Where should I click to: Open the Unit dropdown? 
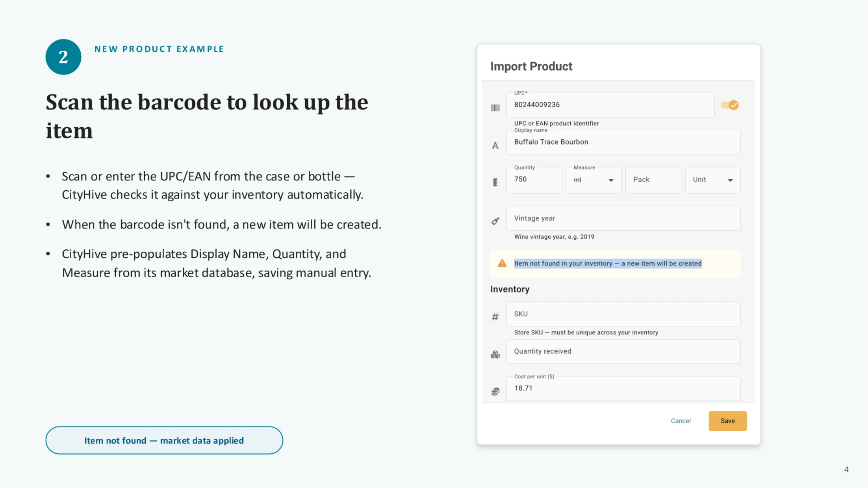point(712,180)
